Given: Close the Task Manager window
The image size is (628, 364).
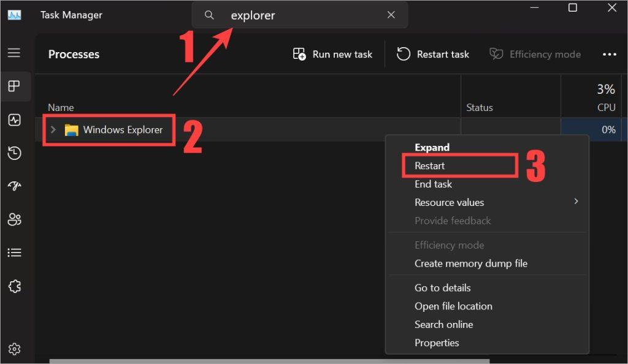Looking at the screenshot, I should tap(612, 7).
